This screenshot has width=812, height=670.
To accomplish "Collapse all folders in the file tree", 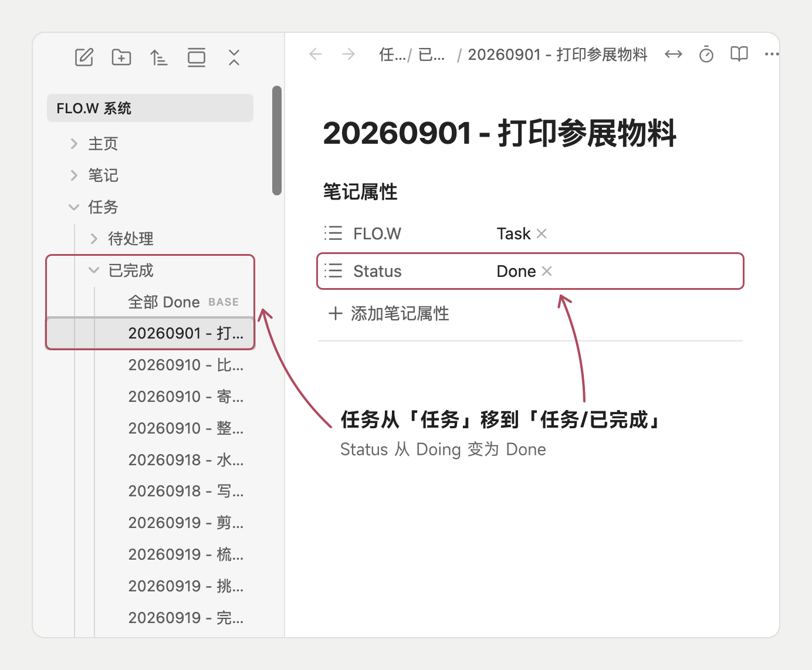I will click(234, 57).
